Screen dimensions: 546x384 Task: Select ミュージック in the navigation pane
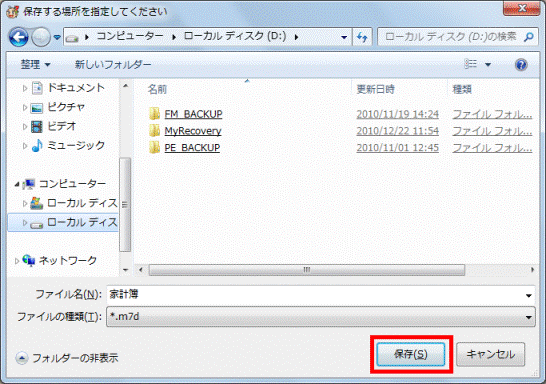point(76,145)
